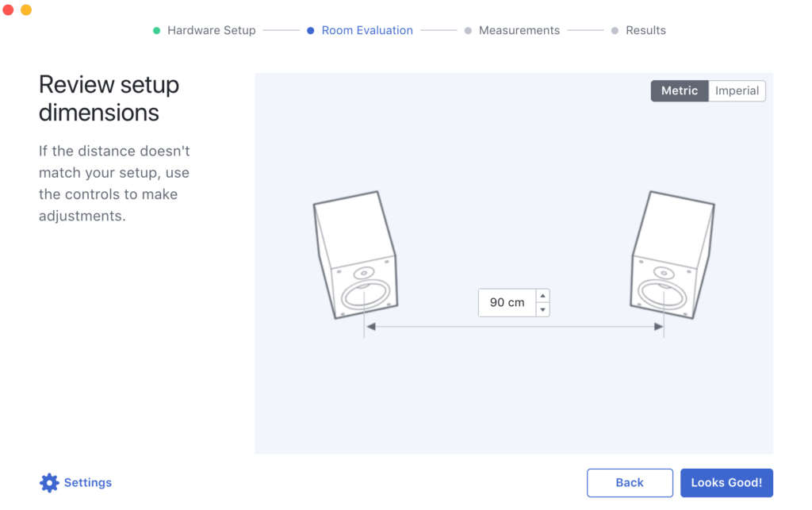This screenshot has height=510, width=812.
Task: Click the left speaker illustration
Action: [354, 255]
